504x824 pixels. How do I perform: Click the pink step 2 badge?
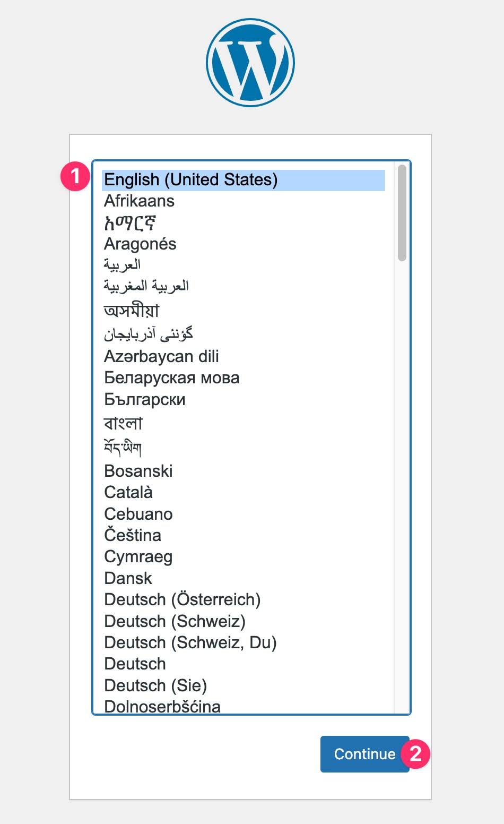coord(415,753)
